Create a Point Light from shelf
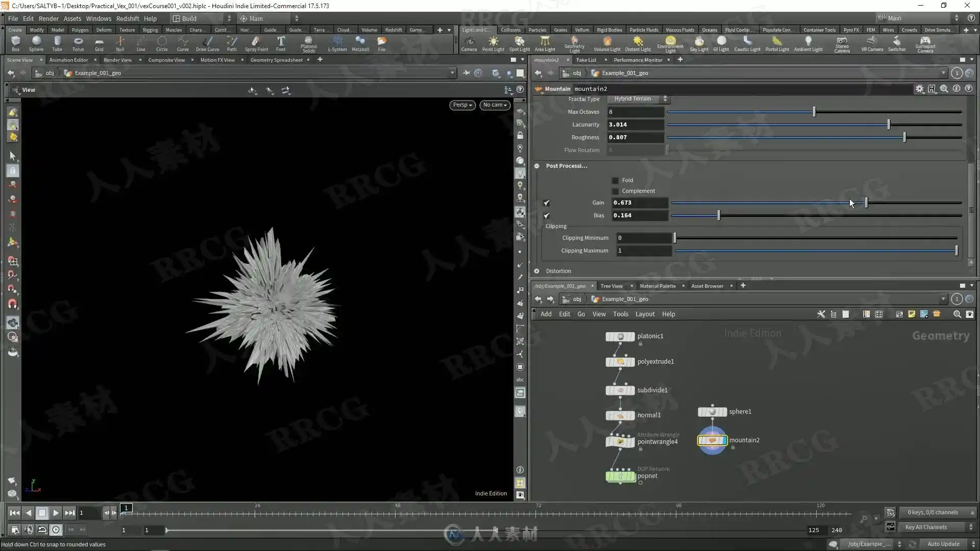Screen dimensions: 980x551 coord(493,44)
